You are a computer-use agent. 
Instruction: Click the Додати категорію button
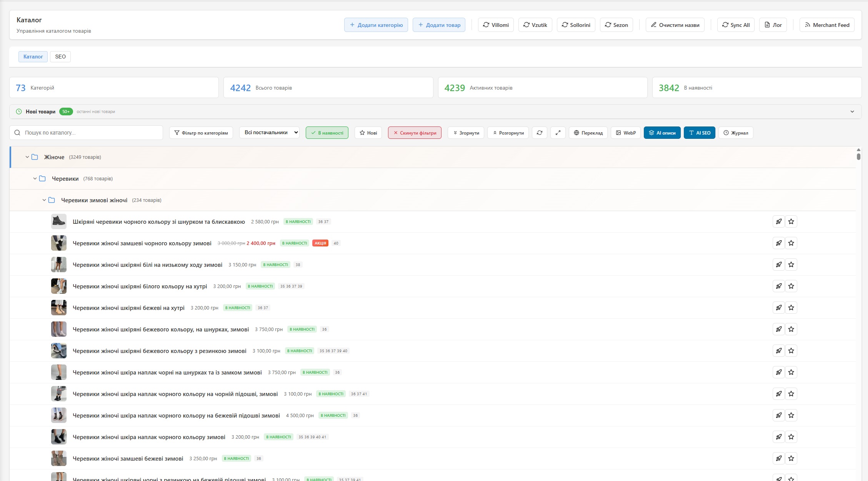[376, 25]
